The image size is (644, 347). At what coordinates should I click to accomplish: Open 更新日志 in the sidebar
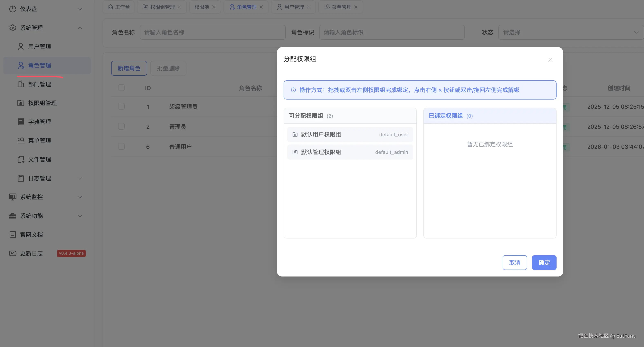coord(31,253)
